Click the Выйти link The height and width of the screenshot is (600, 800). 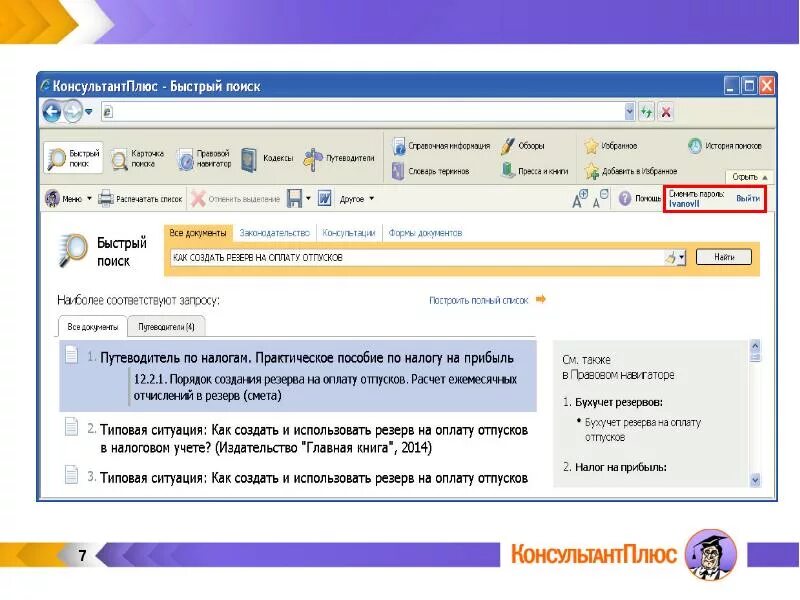click(x=748, y=198)
